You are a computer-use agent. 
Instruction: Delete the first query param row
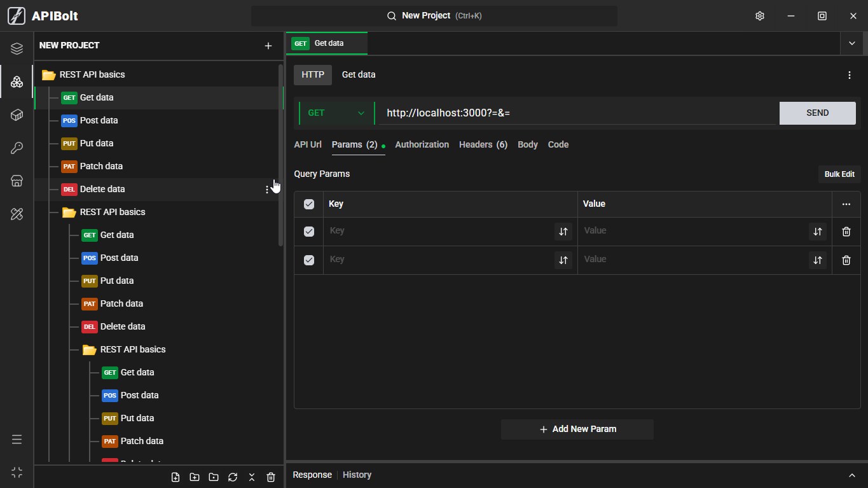[x=846, y=232]
